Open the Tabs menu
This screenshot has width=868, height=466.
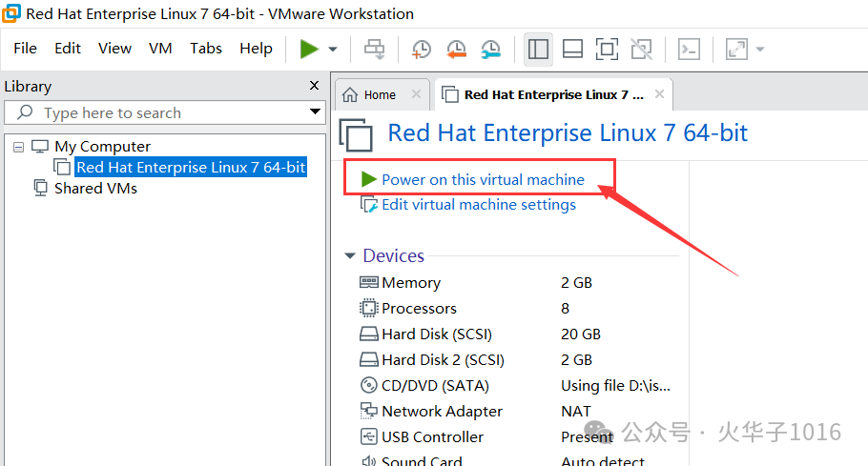[x=206, y=49]
